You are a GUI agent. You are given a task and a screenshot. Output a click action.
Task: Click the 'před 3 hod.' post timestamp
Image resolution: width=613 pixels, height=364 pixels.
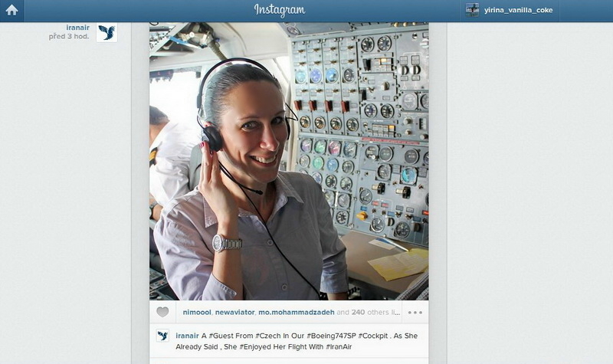tap(69, 36)
